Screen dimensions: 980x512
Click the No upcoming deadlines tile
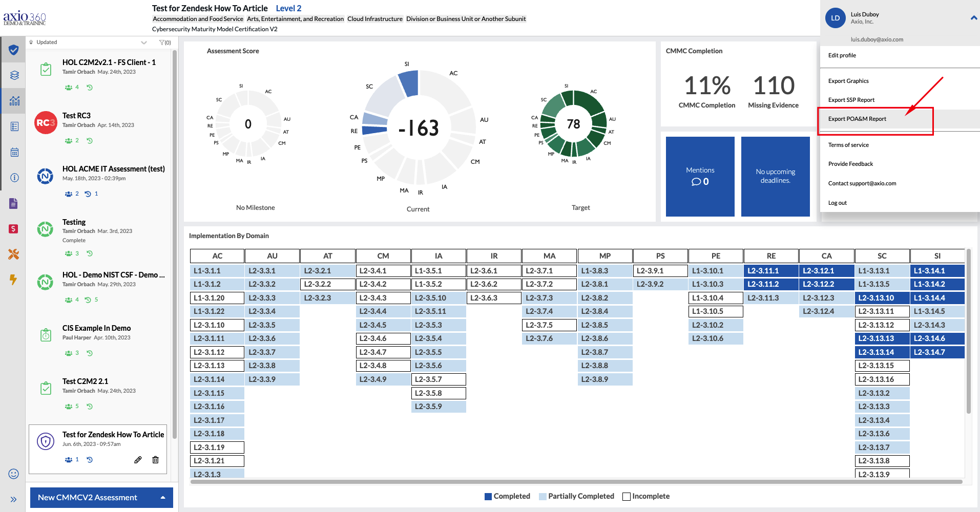[776, 177]
